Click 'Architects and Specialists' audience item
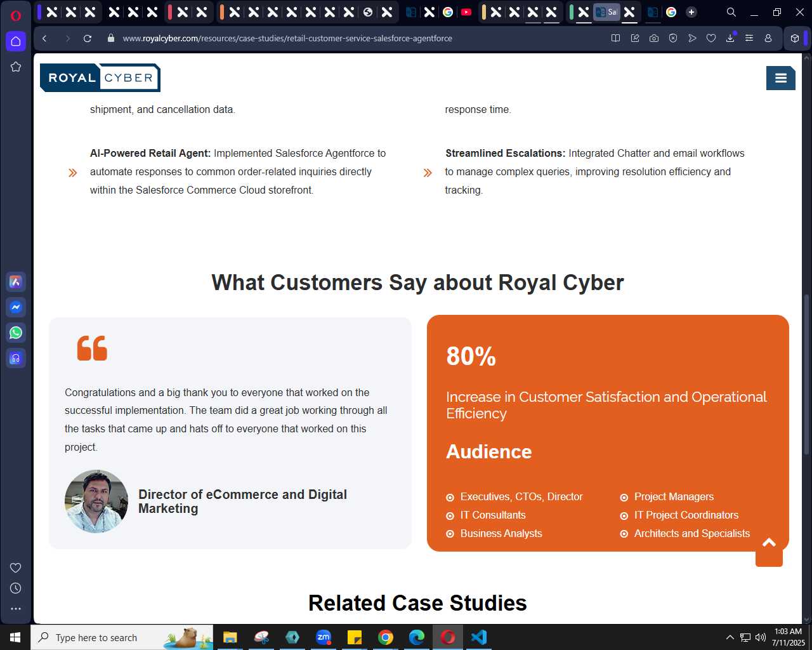 point(692,533)
